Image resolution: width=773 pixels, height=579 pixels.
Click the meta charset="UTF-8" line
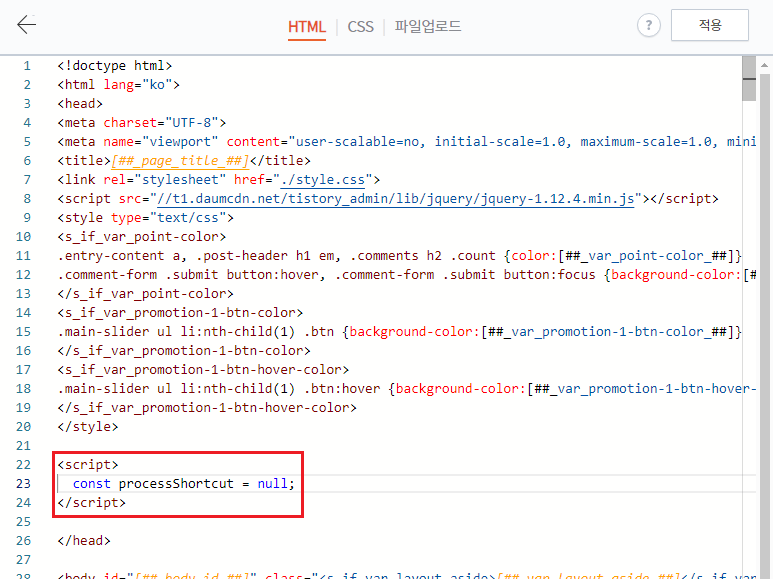141,123
